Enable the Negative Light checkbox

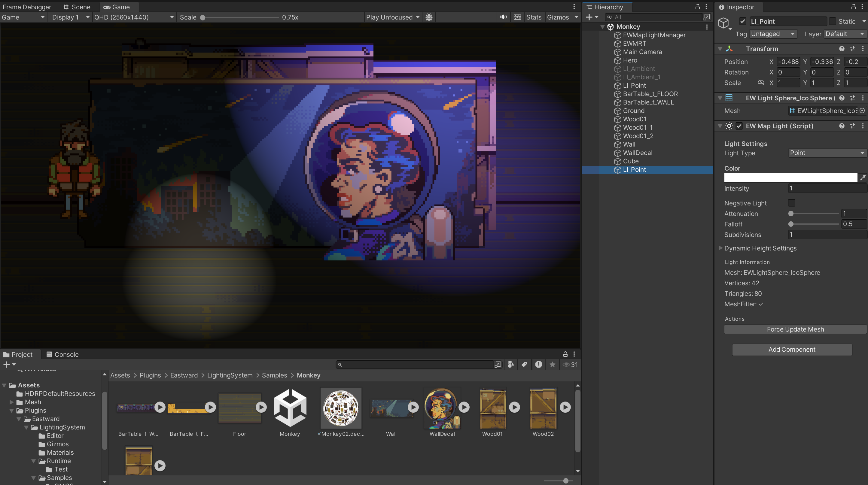(791, 203)
